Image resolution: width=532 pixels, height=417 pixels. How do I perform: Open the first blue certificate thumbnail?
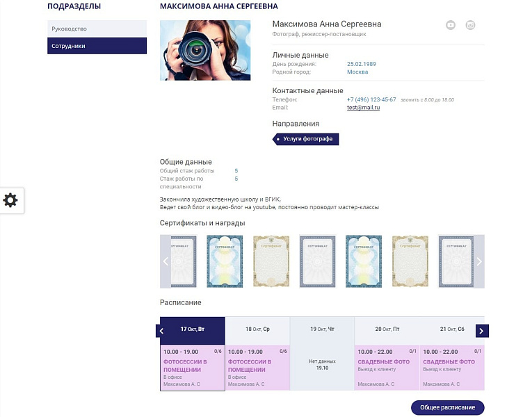coord(225,261)
